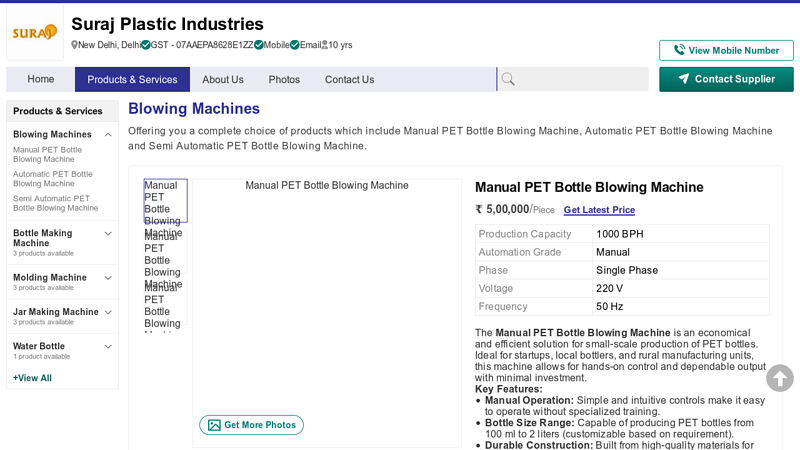Click the Blowing Machines sidebar category label

pos(52,134)
